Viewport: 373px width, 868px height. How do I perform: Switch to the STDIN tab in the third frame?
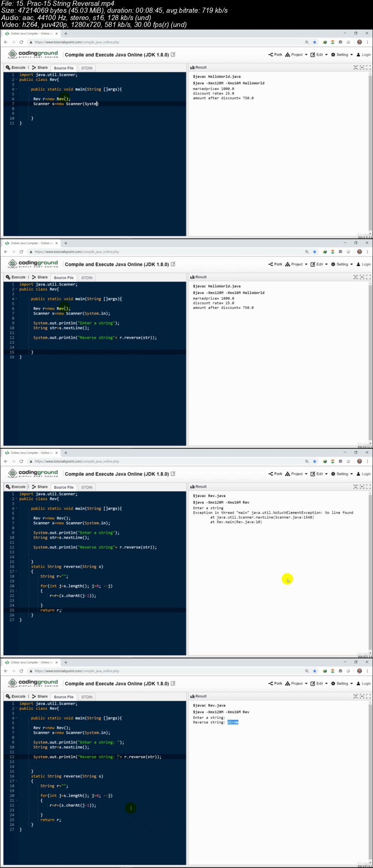pyautogui.click(x=87, y=487)
